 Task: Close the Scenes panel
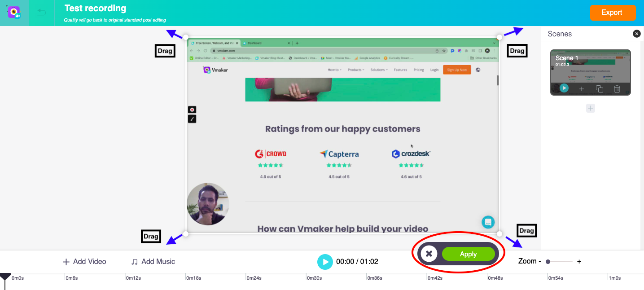(636, 34)
